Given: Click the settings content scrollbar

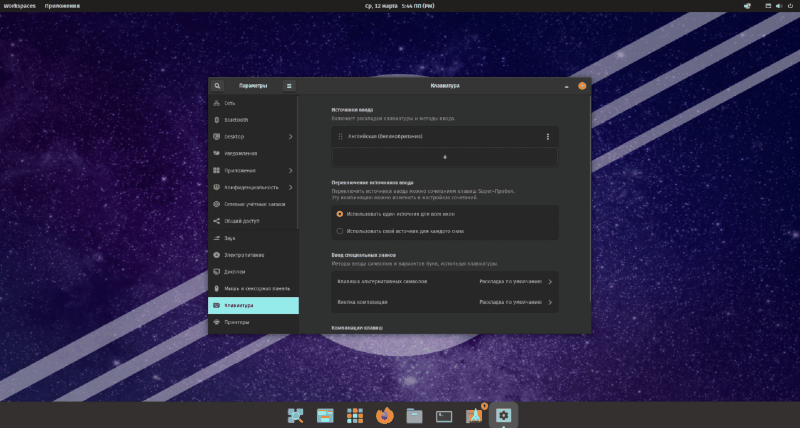Looking at the screenshot, I should [x=590, y=198].
